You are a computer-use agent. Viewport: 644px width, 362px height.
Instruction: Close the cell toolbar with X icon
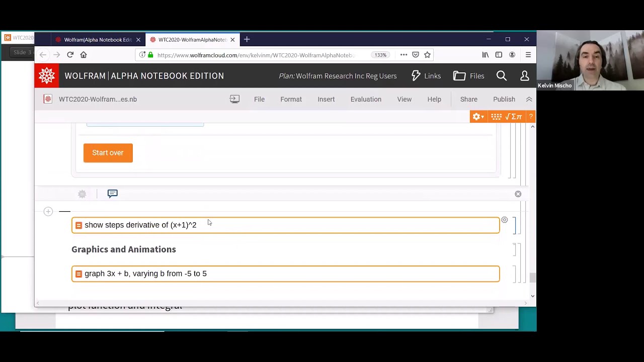tap(518, 194)
